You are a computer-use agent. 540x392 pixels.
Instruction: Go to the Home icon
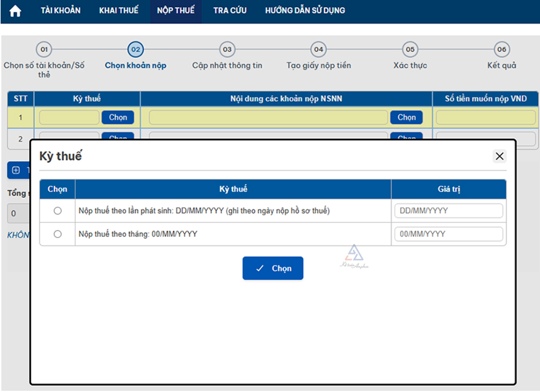click(15, 11)
